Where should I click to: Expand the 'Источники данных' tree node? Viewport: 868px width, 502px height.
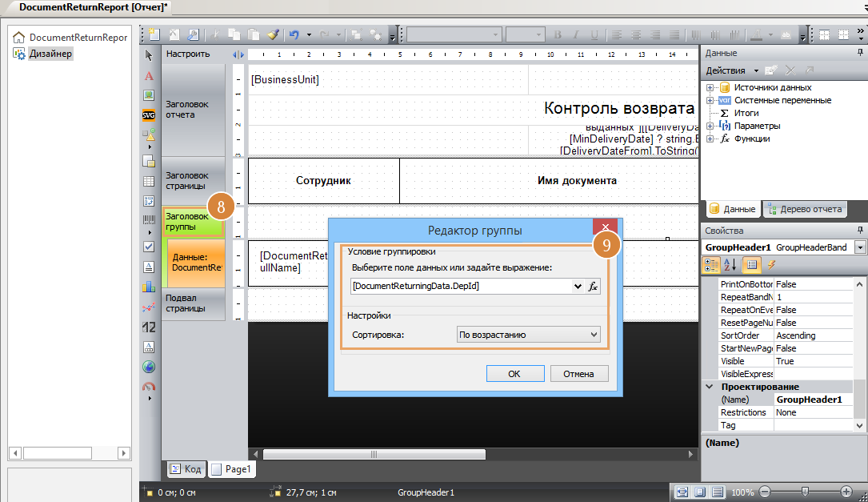(x=710, y=87)
